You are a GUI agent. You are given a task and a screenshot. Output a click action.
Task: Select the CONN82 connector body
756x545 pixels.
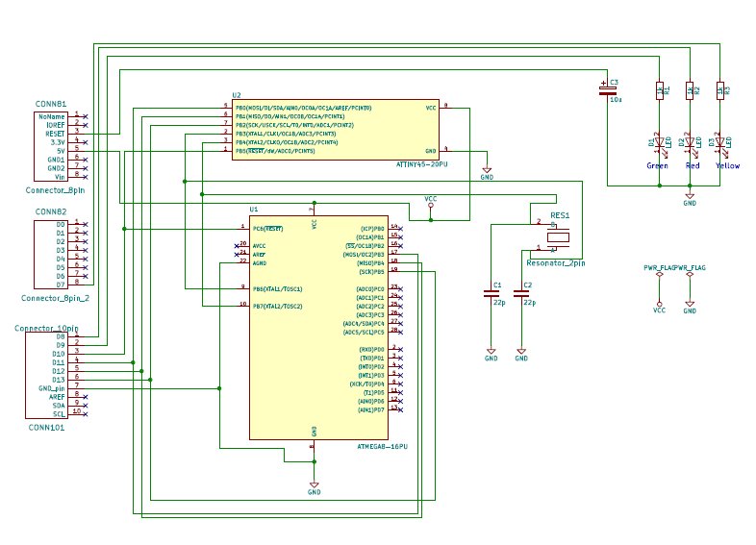51,255
